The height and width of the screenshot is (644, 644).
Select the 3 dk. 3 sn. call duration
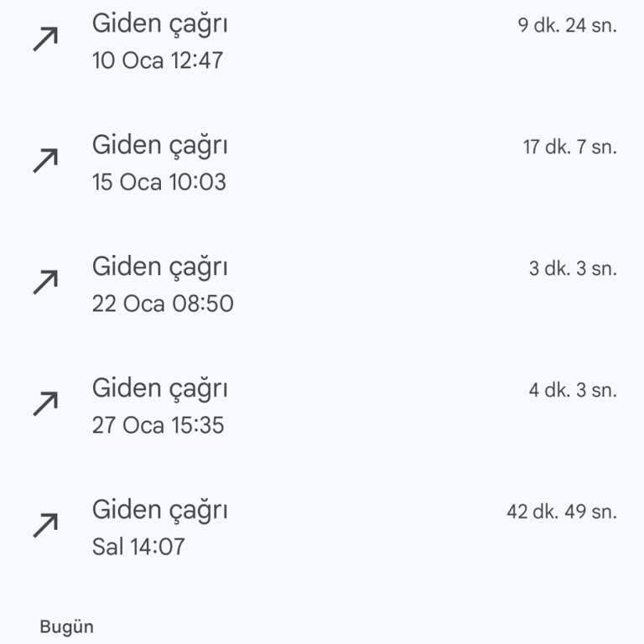[573, 269]
